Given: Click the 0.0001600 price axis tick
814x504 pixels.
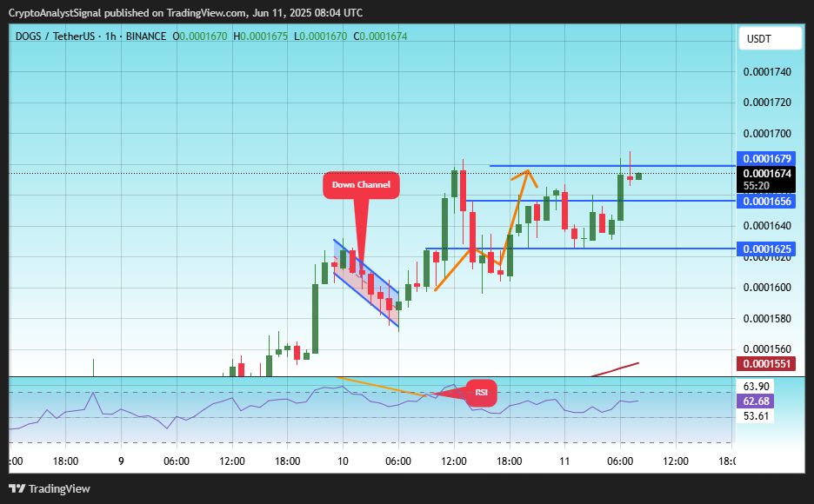Looking at the screenshot, I should (767, 288).
